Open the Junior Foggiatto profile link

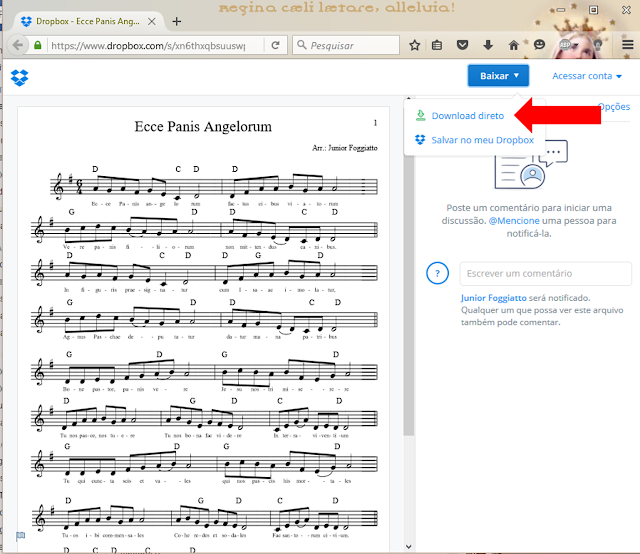493,298
